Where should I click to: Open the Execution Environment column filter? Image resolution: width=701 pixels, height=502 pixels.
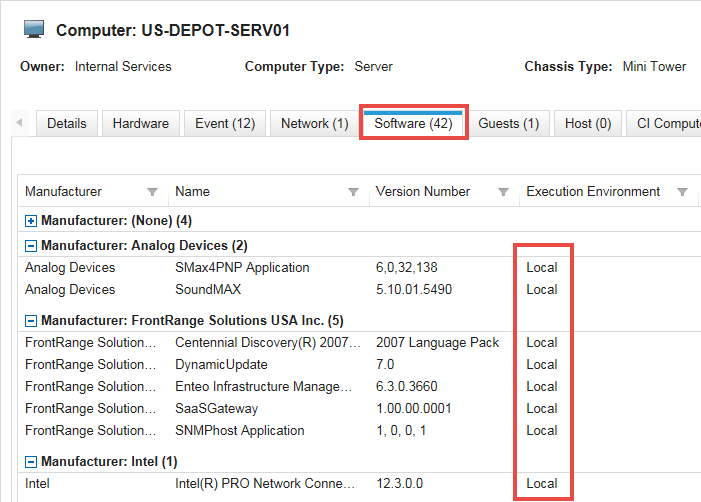(x=682, y=192)
